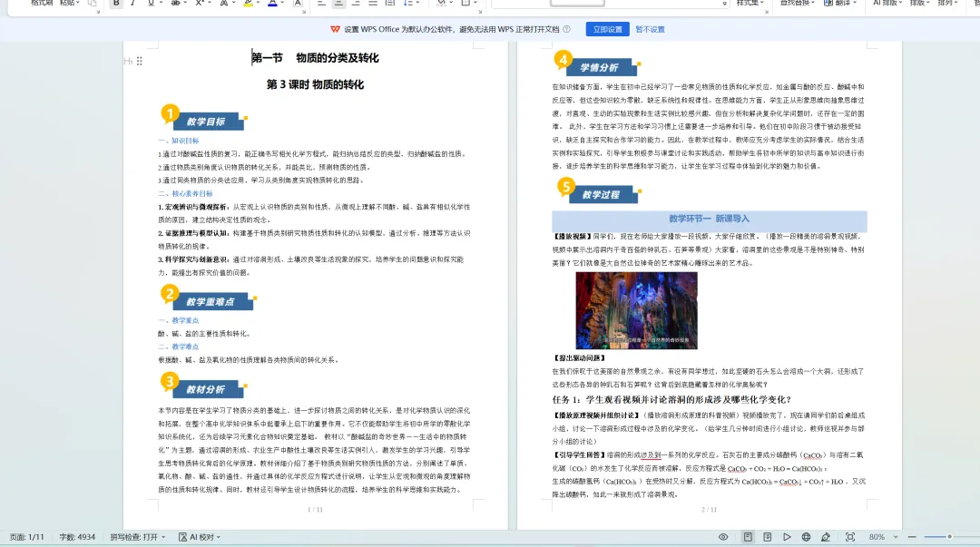
Task: Open the 80% zoom level menu
Action: pos(883,537)
